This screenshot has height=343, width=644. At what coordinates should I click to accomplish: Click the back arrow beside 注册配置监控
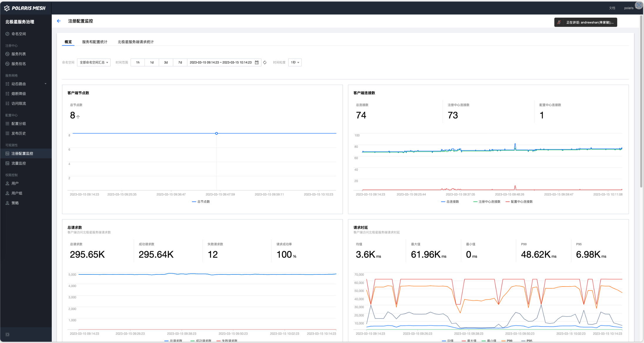tap(59, 21)
